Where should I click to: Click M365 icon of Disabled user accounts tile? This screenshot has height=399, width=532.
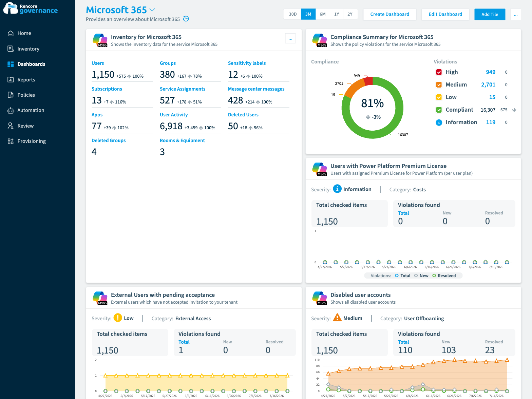(320, 298)
